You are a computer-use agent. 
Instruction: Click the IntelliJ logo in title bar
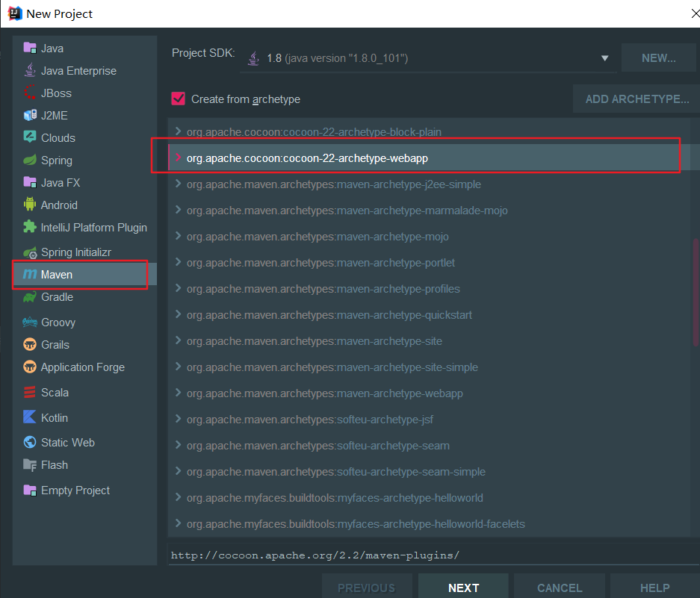(x=15, y=13)
